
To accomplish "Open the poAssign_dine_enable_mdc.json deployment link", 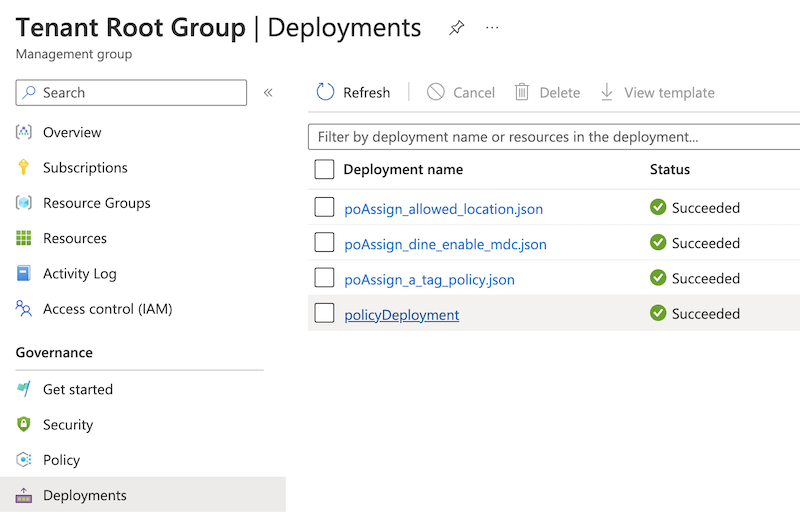I will (x=445, y=244).
